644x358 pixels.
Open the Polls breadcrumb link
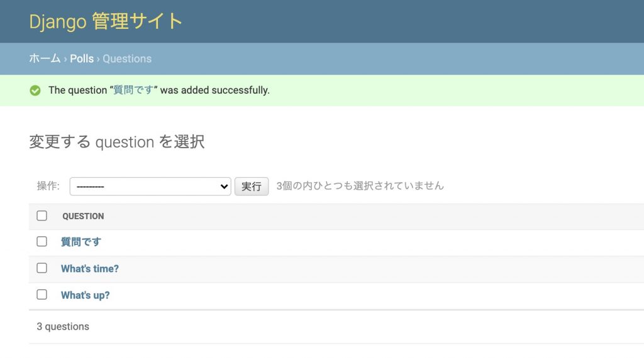tap(82, 58)
